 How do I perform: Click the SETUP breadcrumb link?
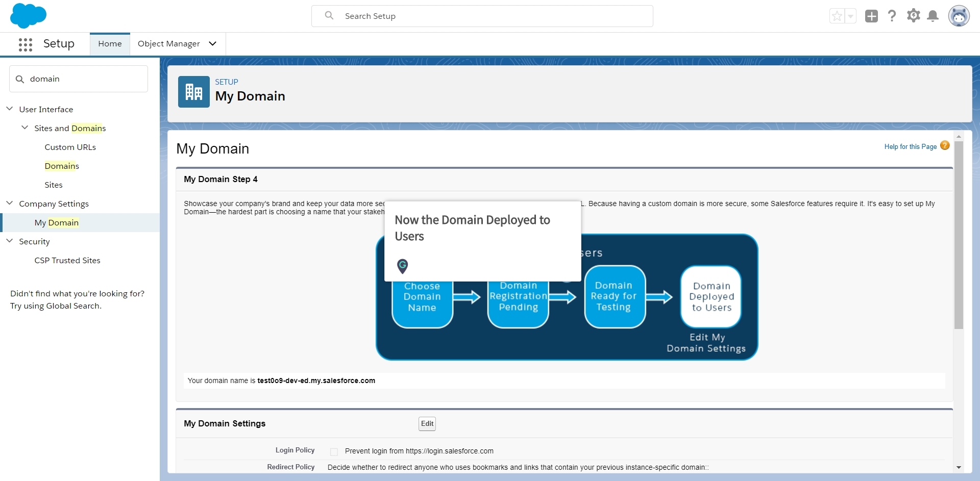click(x=227, y=82)
